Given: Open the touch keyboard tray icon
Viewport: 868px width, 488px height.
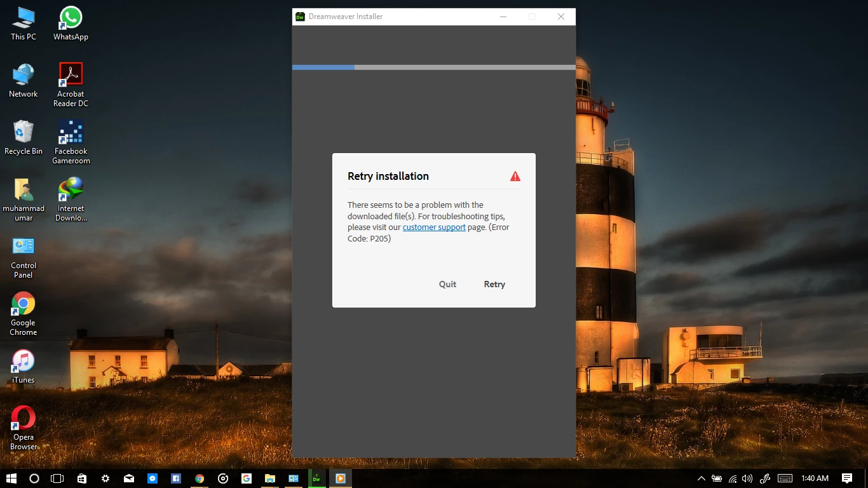Looking at the screenshot, I should click(x=785, y=478).
